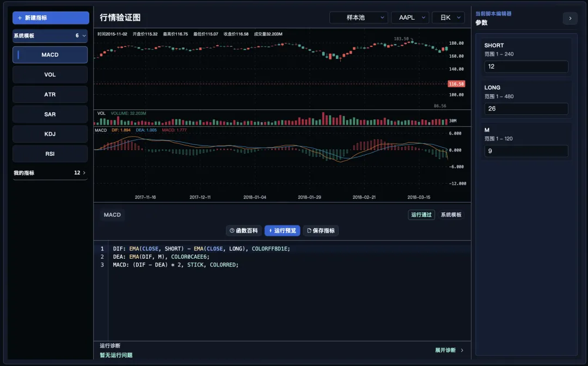This screenshot has height=366, width=588.
Task: Click code line 1 beginning with DIF
Action: coord(201,248)
